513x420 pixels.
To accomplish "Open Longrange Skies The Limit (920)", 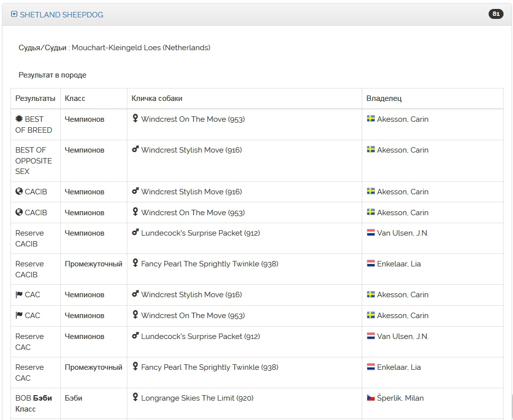I will pyautogui.click(x=197, y=398).
